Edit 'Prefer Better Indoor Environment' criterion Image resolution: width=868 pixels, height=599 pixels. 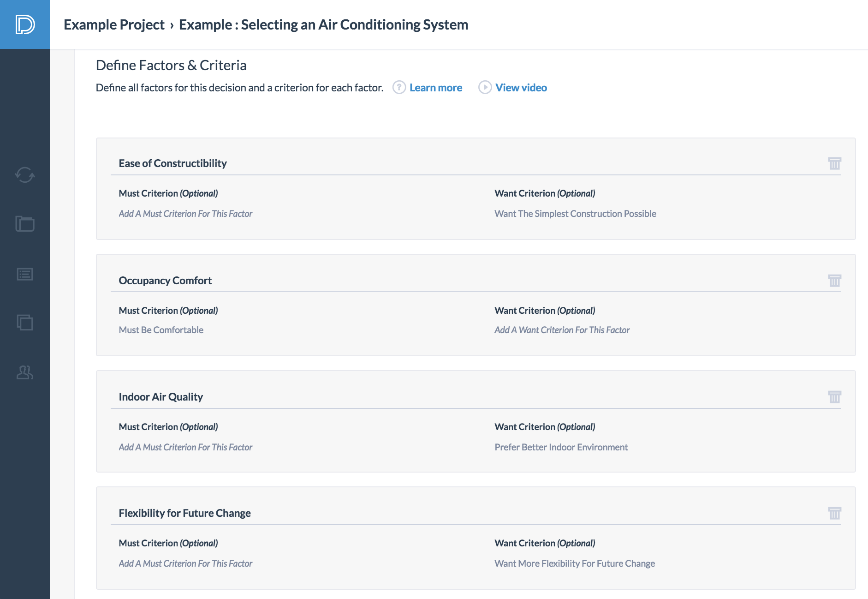tap(561, 447)
